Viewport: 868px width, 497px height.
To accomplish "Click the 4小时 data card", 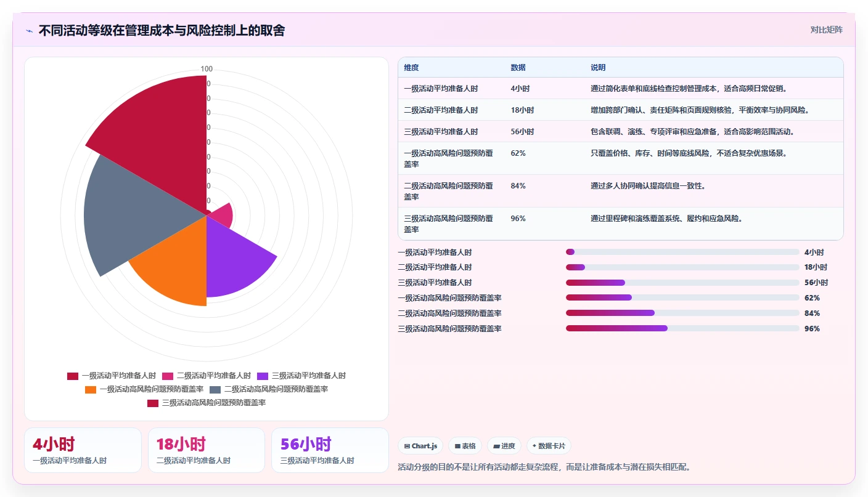I will point(83,450).
